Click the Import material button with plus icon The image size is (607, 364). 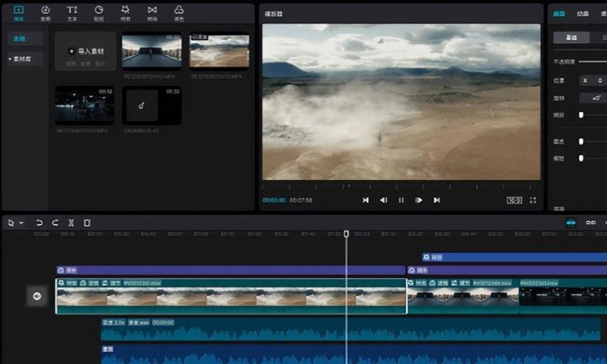[x=86, y=51]
